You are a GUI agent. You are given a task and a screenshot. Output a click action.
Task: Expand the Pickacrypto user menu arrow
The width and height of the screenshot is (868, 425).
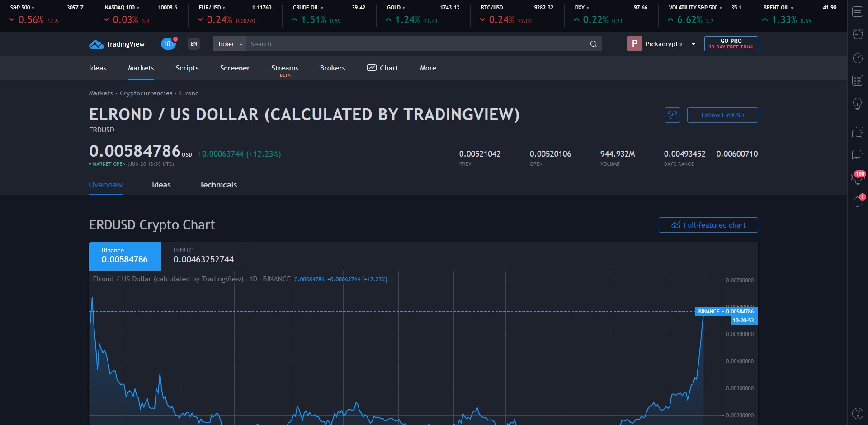coord(693,44)
